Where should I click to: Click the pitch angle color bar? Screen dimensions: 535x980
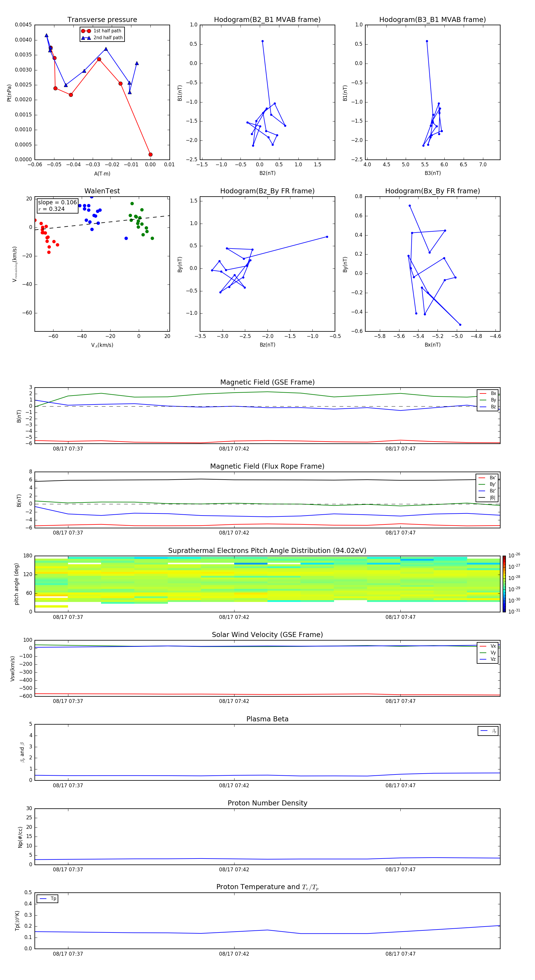(x=504, y=584)
